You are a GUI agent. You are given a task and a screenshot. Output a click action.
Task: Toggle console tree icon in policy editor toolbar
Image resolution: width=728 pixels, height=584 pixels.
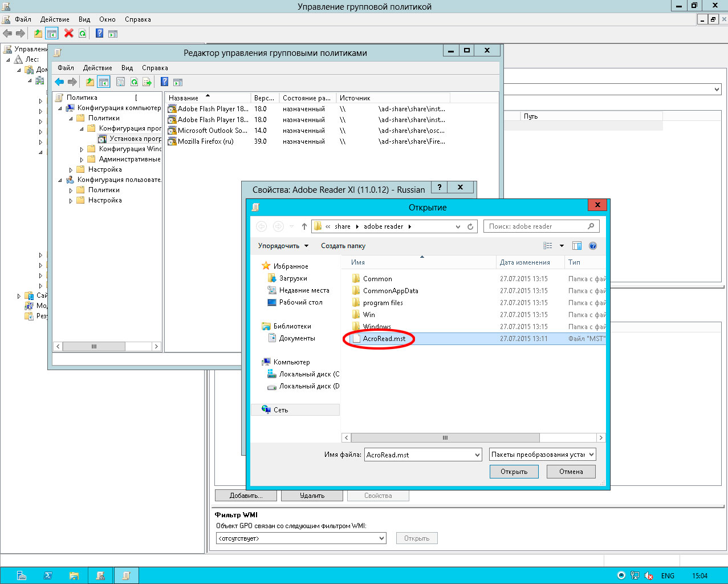[103, 82]
